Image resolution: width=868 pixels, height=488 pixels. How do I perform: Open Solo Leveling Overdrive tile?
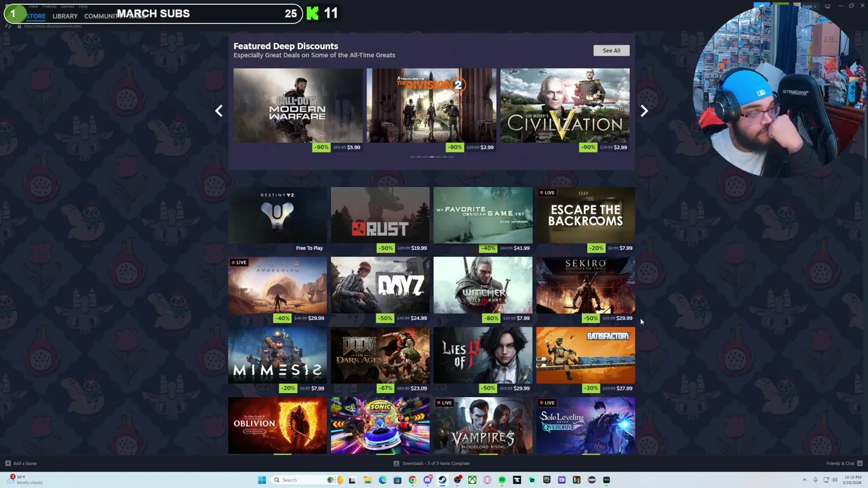[x=586, y=426]
